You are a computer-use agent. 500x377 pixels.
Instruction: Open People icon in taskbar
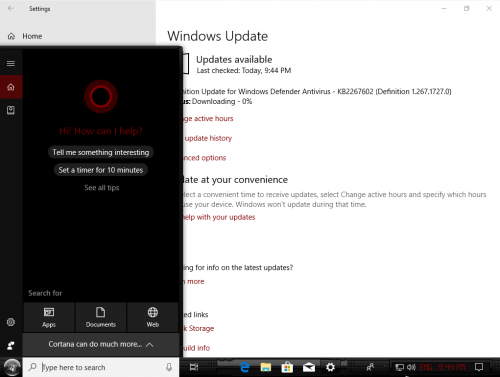coord(370,367)
